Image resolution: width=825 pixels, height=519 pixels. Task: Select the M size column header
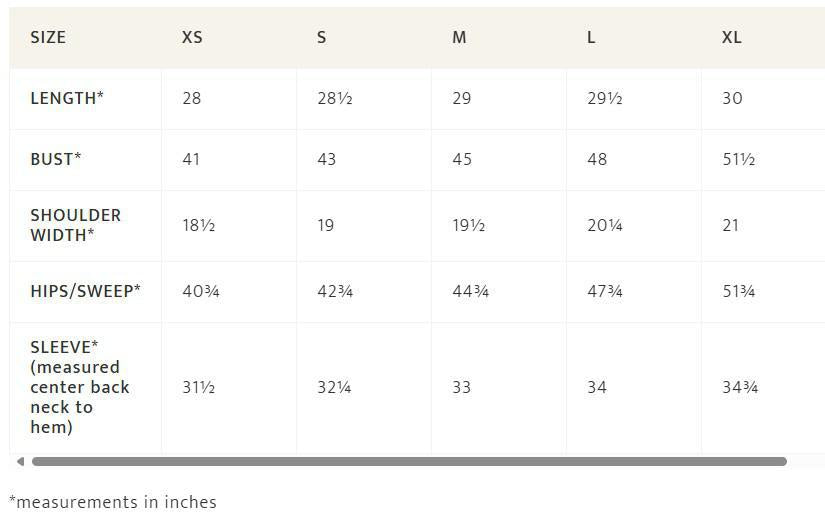click(x=459, y=37)
